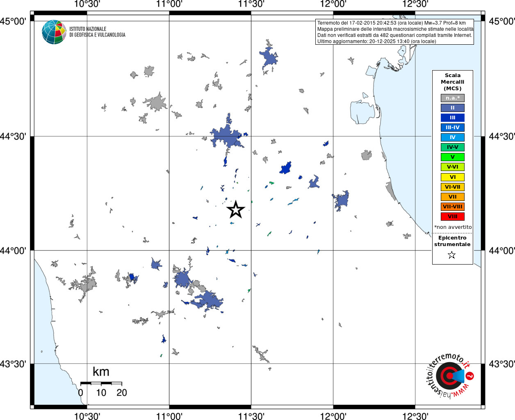This screenshot has width=515, height=420.
Task: Select the yellow intensity VI swatch
Action: tap(453, 177)
